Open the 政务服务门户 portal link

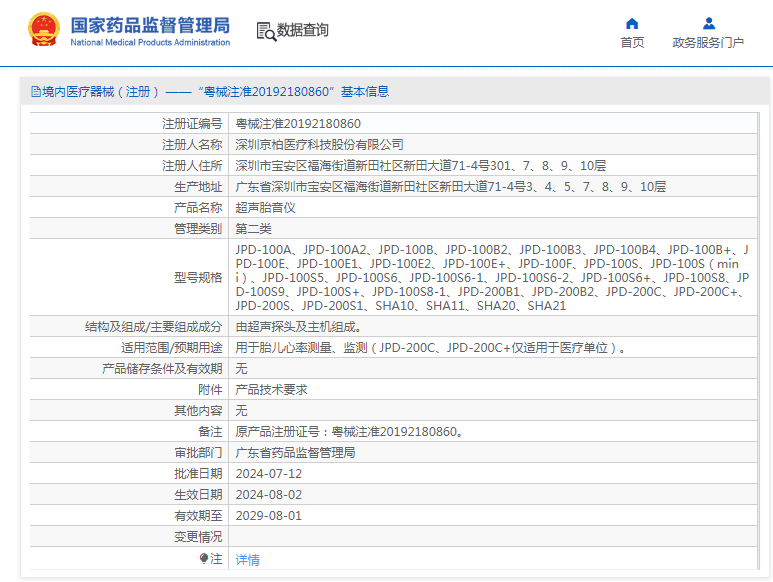[x=708, y=43]
